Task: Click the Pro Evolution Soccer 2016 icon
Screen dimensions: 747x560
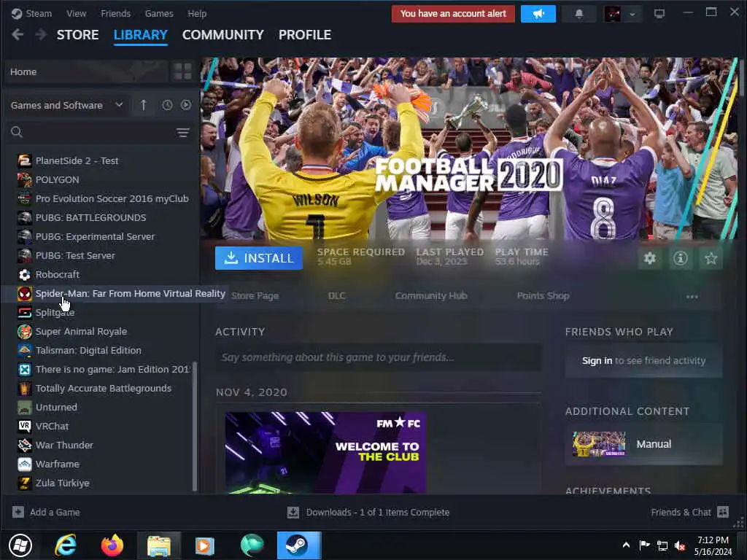Action: pyautogui.click(x=24, y=198)
